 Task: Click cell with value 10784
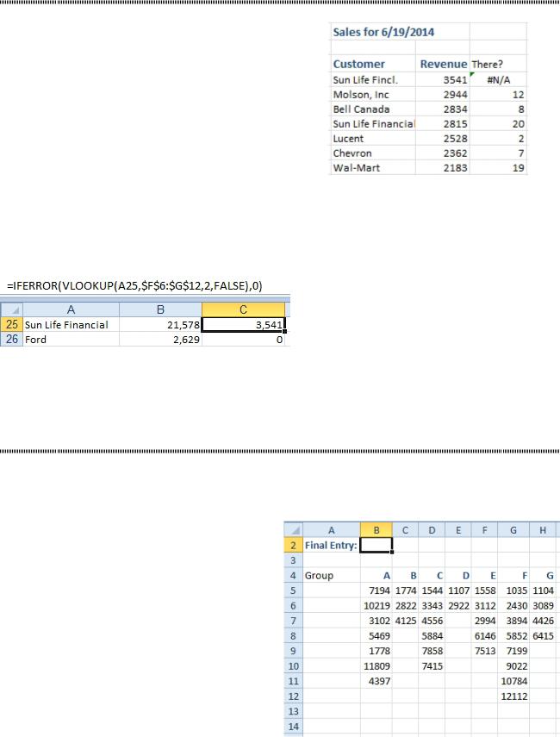(513, 681)
